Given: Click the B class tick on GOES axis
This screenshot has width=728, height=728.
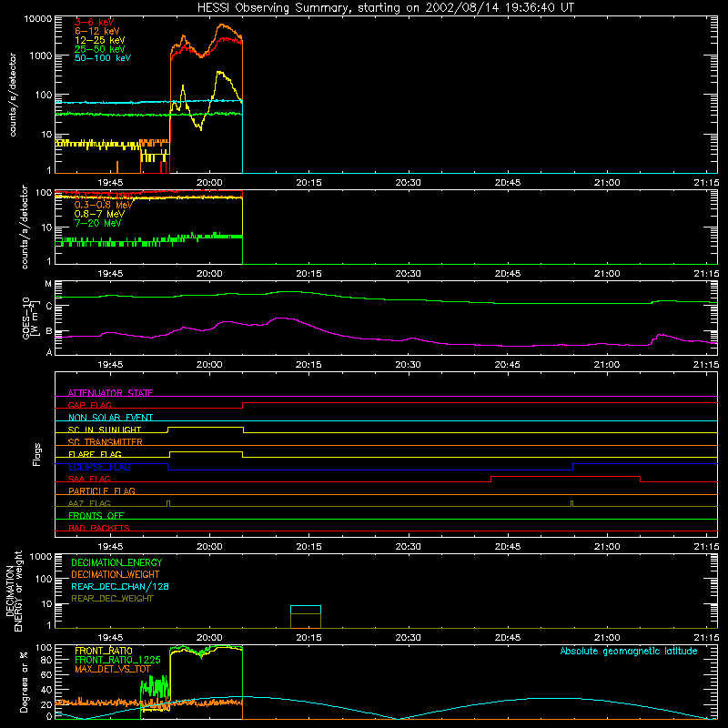Looking at the screenshot, I should click(x=48, y=331).
